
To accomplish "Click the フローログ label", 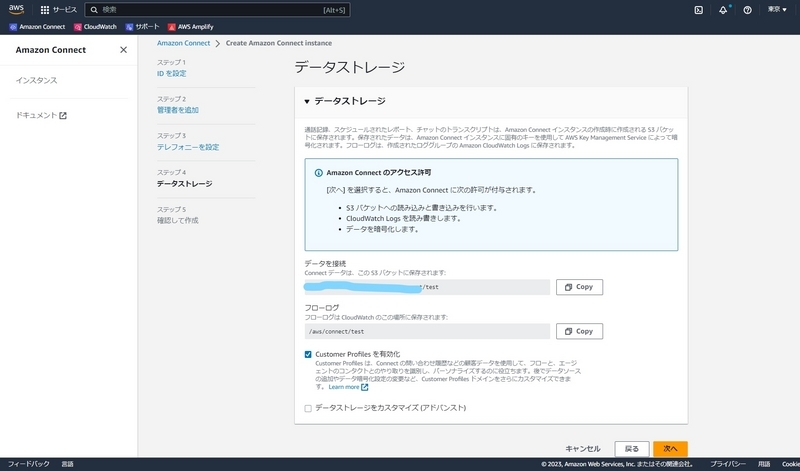I will tap(321, 308).
